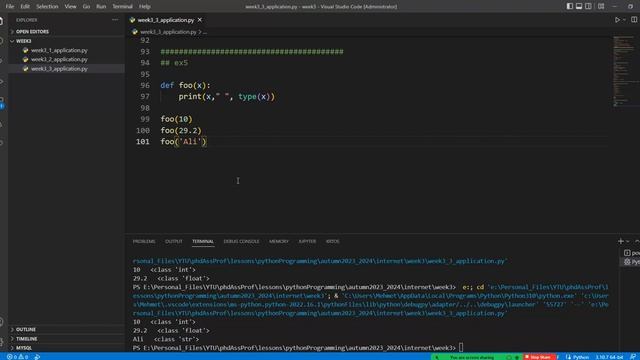Open the View menu
640x360 pixels.
[70, 7]
